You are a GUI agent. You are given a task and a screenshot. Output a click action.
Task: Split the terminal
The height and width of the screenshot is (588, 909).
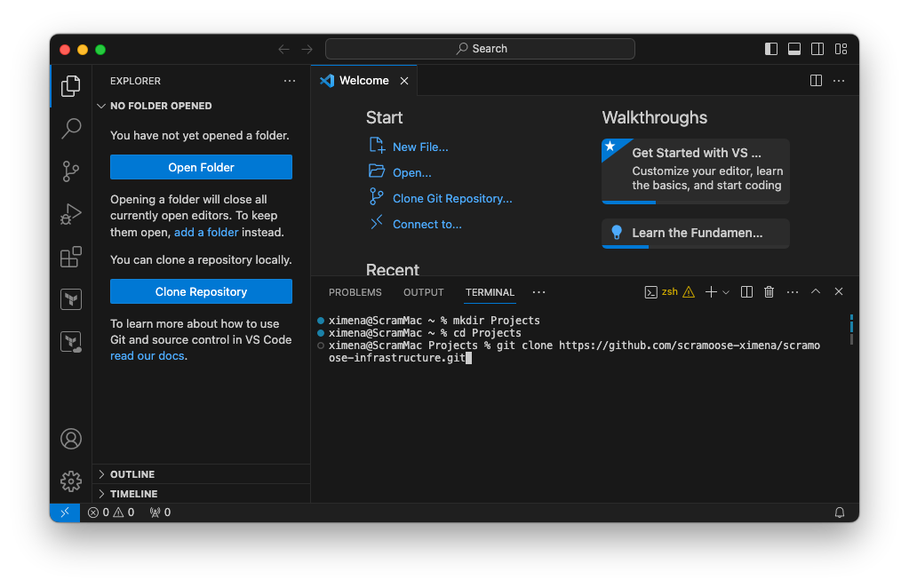[x=746, y=292]
